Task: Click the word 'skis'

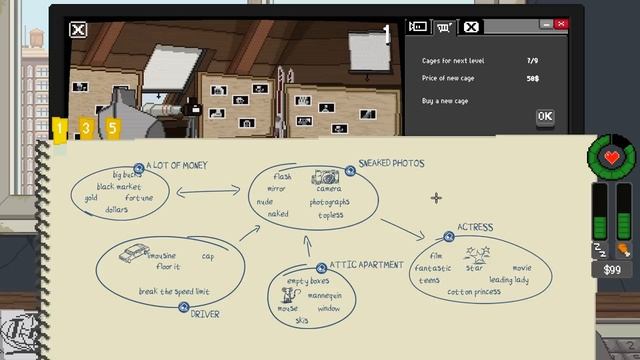Action: tap(302, 321)
